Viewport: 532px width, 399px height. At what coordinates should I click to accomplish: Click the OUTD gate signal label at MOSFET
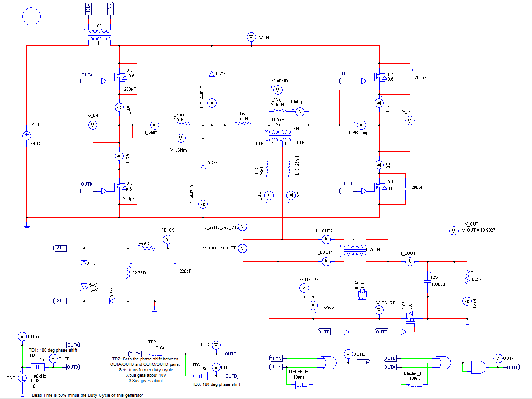point(346,192)
